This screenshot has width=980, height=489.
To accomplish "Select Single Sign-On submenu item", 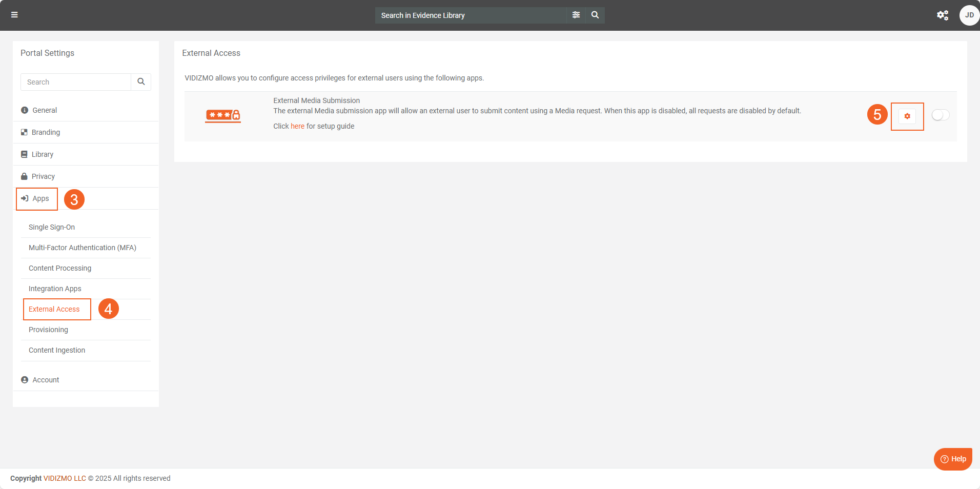I will tap(52, 227).
